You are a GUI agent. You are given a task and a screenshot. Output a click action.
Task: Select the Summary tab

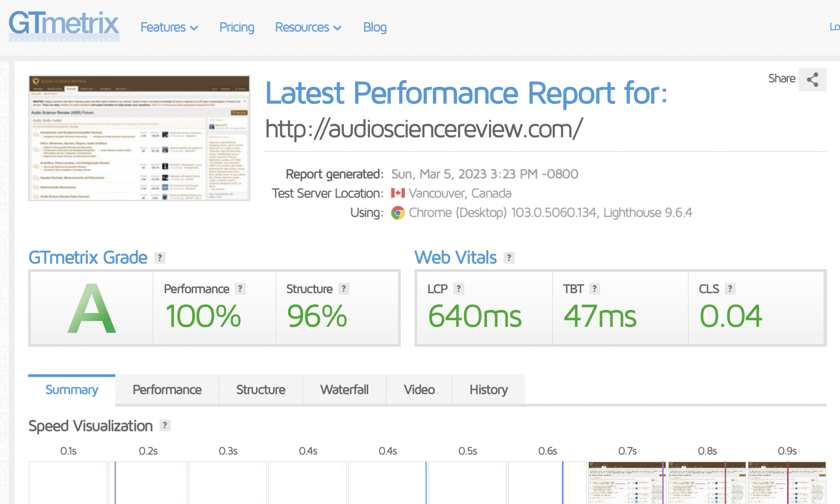pos(72,390)
